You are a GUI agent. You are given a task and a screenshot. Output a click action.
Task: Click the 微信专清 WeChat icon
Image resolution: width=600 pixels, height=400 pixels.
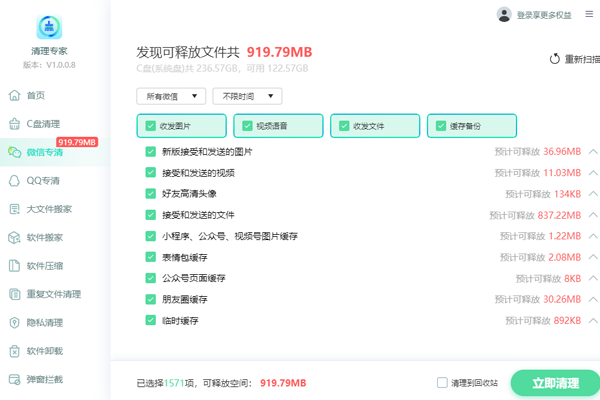[15, 152]
